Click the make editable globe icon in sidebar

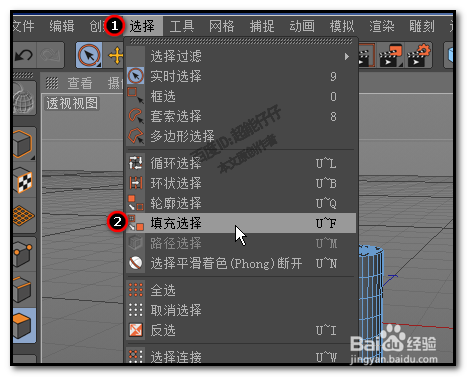[x=24, y=98]
